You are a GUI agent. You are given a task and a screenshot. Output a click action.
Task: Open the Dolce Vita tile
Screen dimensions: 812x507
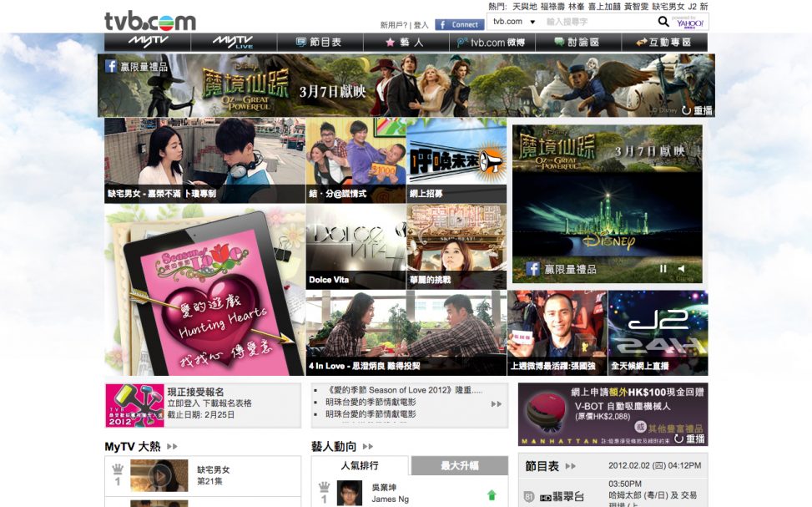(356, 246)
